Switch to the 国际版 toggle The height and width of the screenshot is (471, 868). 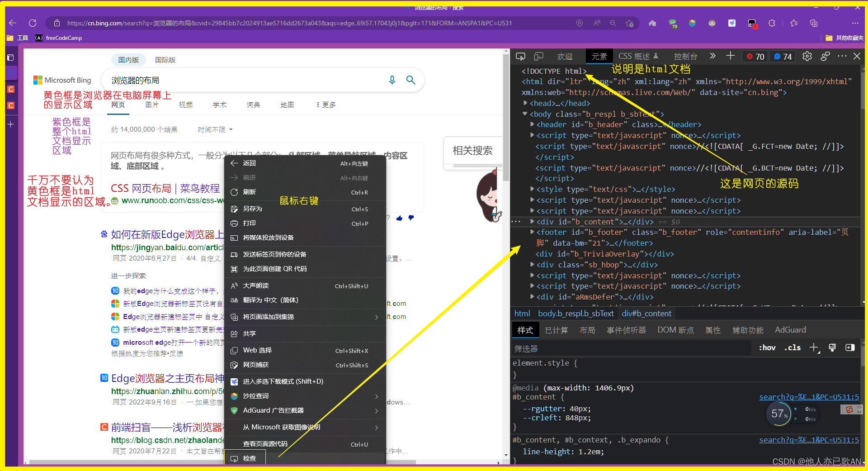coord(165,60)
